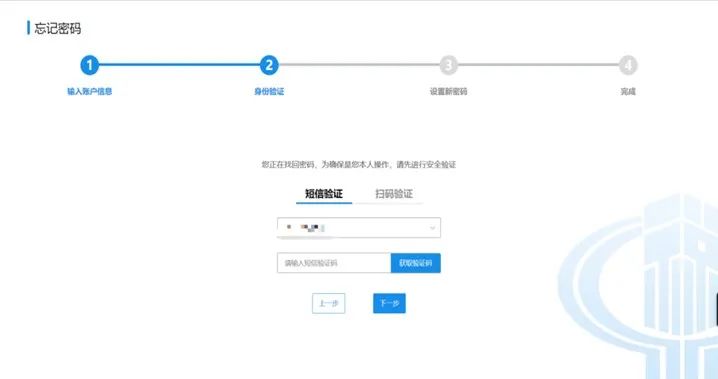Image resolution: width=718 pixels, height=379 pixels.
Task: Click the greyed step 3 circle icon
Action: 449,65
